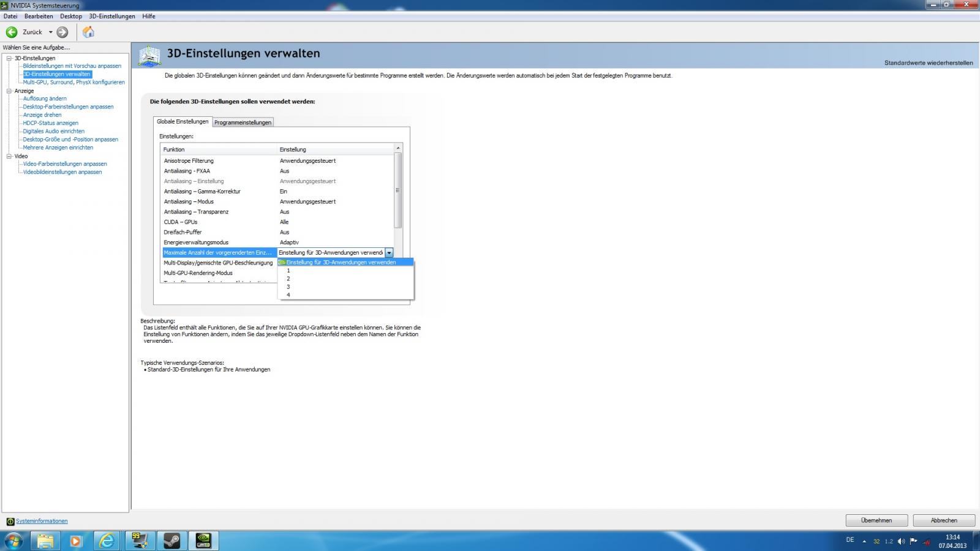This screenshot has height=551, width=980.
Task: Open Videobildeinstellungen anpassen
Action: 62,172
